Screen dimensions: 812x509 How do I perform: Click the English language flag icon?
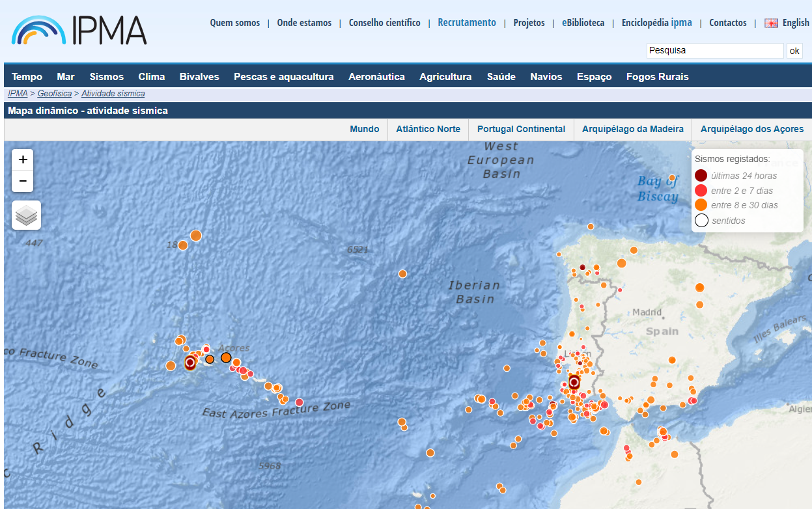click(771, 23)
